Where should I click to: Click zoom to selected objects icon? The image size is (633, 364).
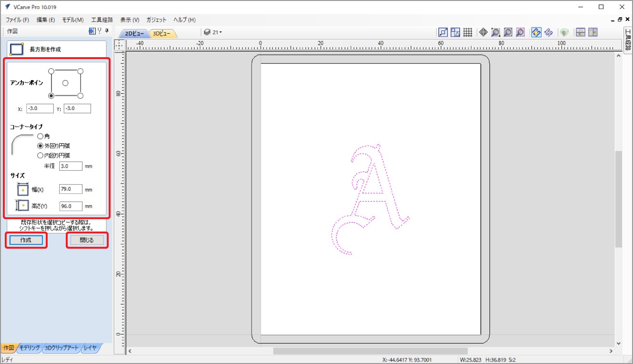click(521, 32)
